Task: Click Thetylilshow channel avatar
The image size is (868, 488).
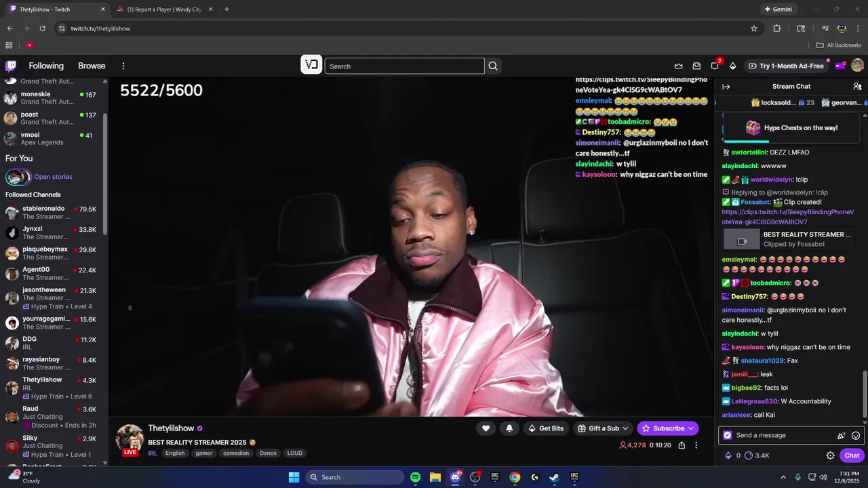Action: pos(130,439)
